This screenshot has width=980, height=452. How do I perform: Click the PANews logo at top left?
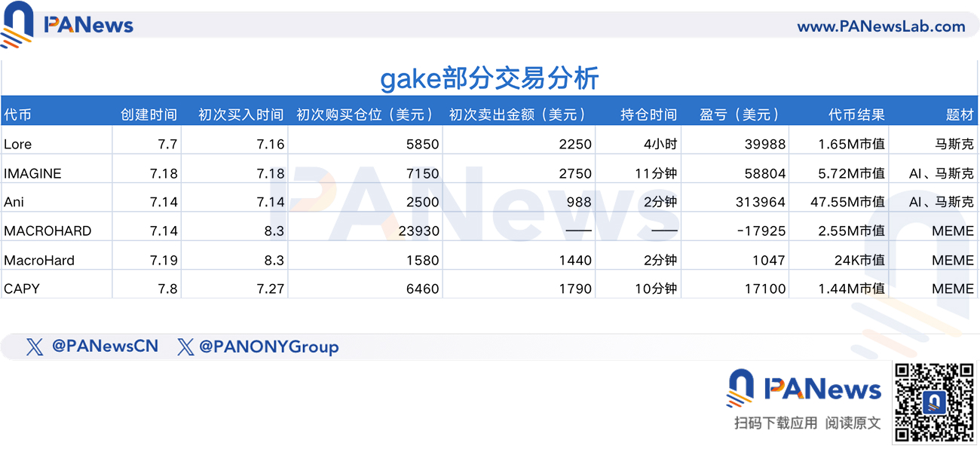pos(68,25)
